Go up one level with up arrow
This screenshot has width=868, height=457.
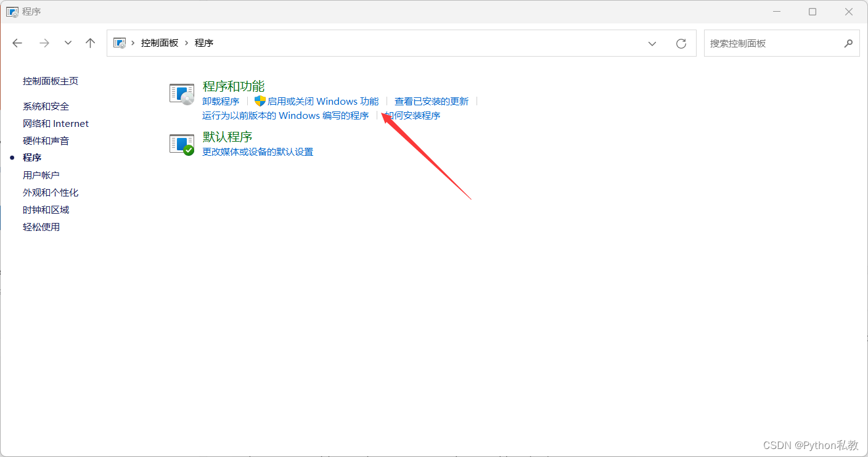pos(91,43)
